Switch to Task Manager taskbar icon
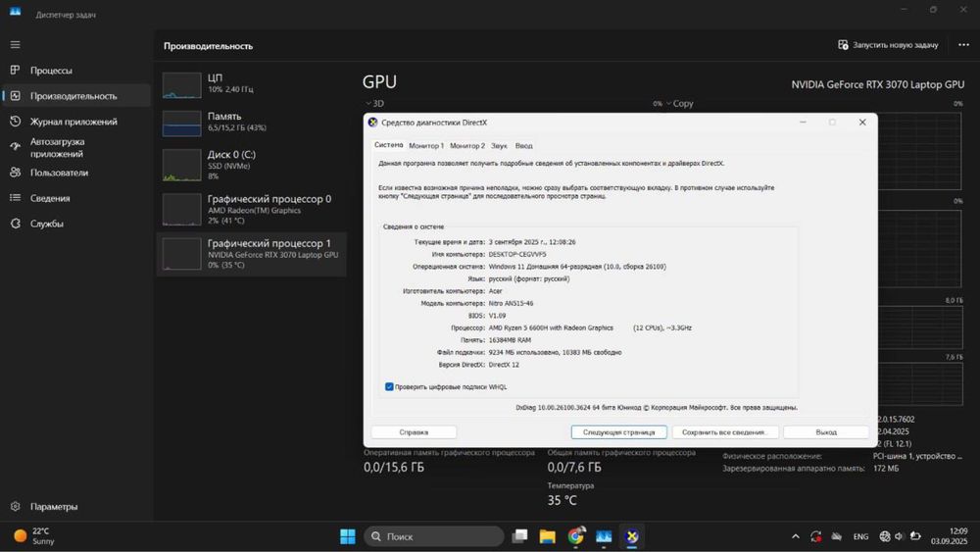The width and height of the screenshot is (980, 552). (604, 536)
